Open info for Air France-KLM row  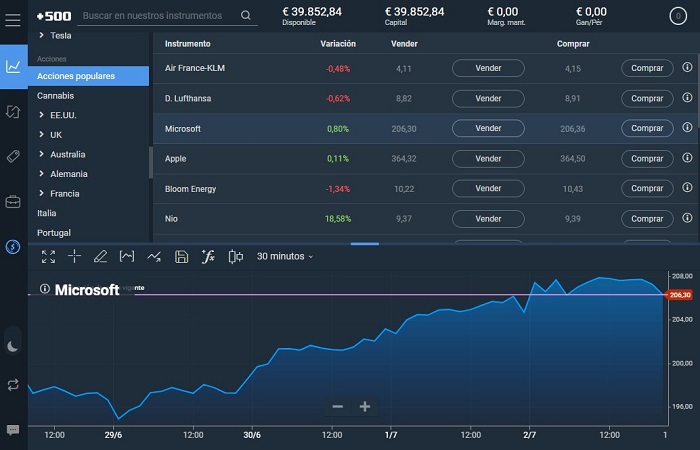(x=687, y=67)
